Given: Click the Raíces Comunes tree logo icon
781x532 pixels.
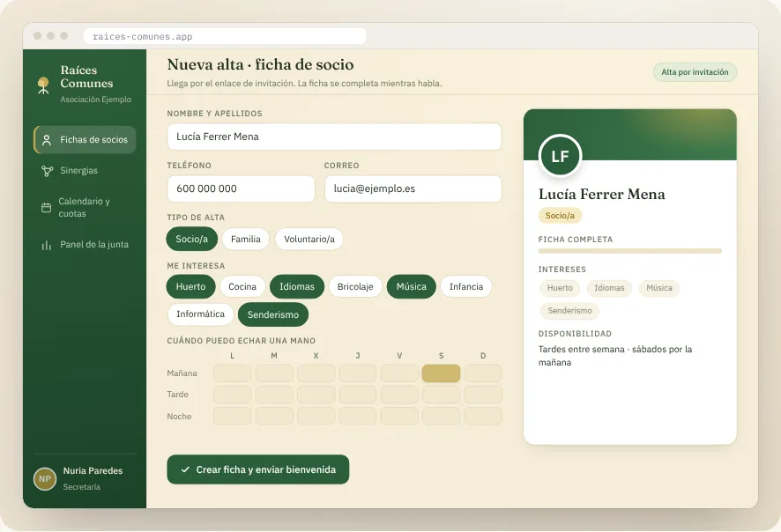Looking at the screenshot, I should pos(43,85).
